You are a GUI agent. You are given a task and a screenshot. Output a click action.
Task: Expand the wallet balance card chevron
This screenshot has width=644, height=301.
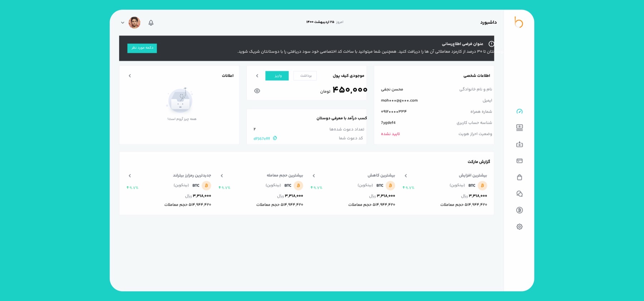tap(257, 76)
